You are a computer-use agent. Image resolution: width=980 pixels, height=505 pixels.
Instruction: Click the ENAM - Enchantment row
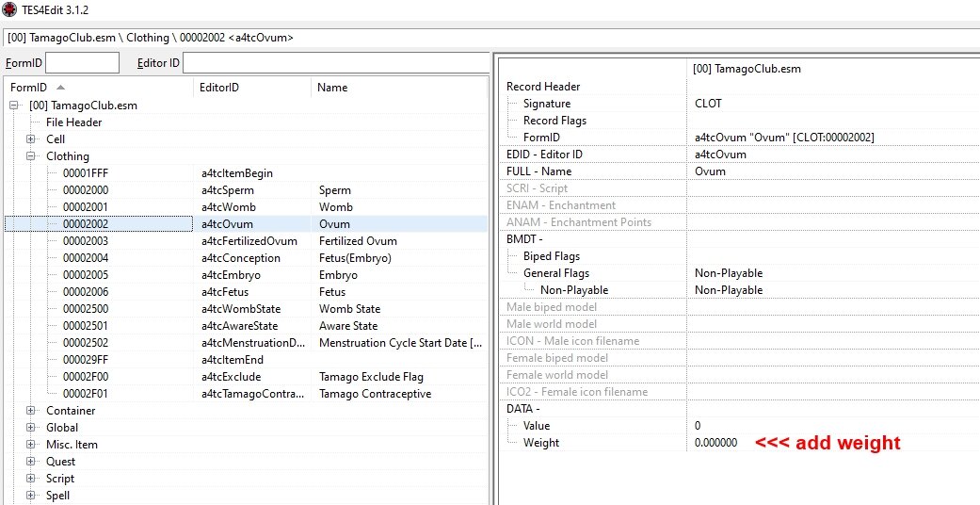(739, 204)
